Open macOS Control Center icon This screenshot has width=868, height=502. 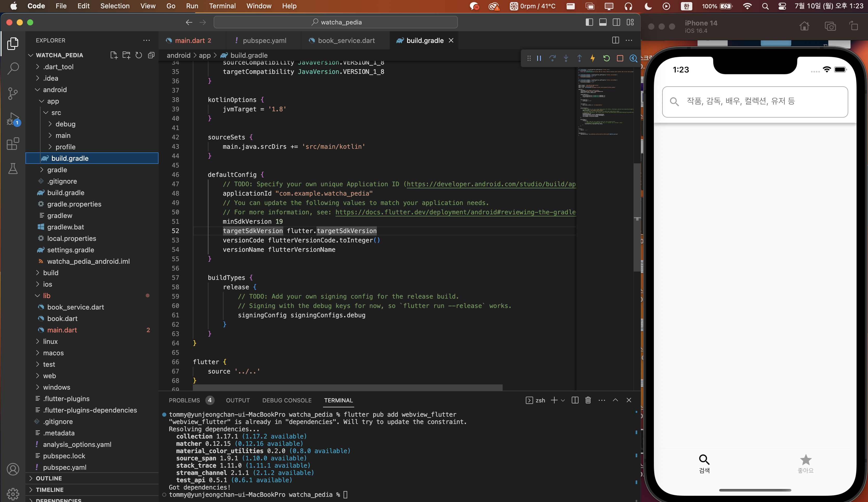(x=782, y=6)
